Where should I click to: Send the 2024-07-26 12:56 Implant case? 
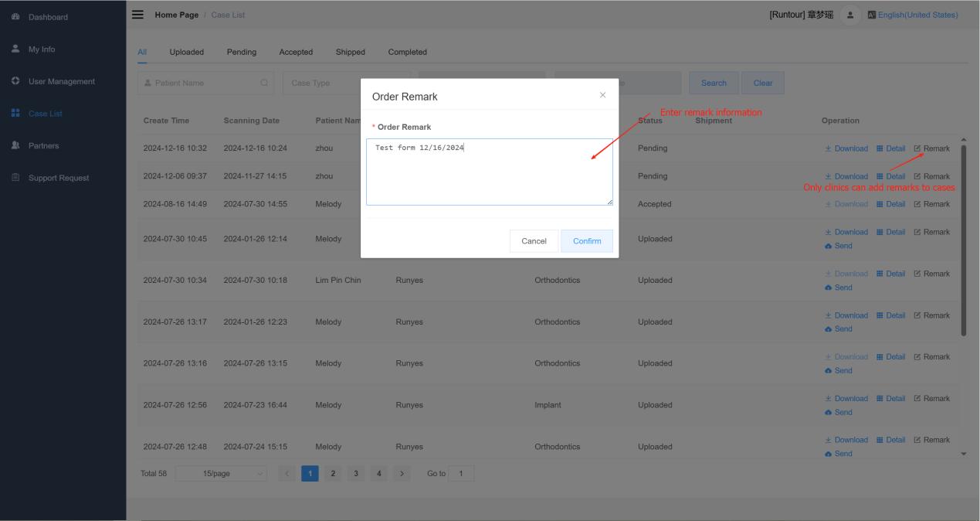click(839, 412)
